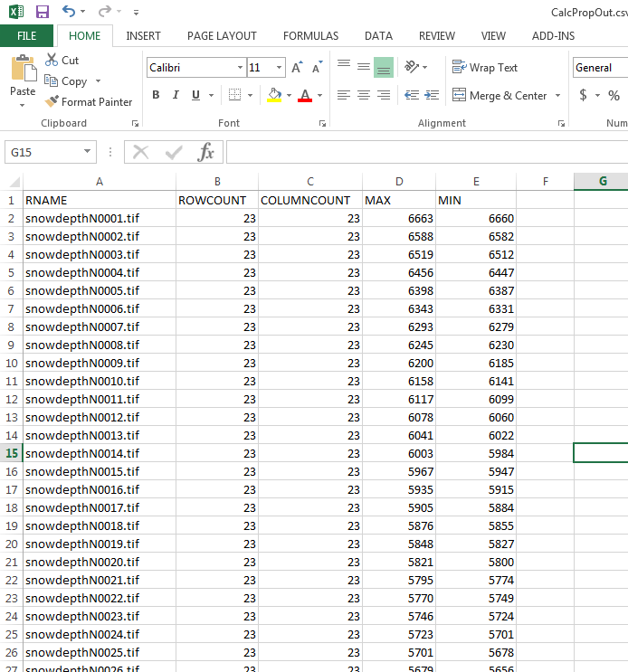The width and height of the screenshot is (628, 672).
Task: Click the Percent Style icon
Action: coord(614,95)
